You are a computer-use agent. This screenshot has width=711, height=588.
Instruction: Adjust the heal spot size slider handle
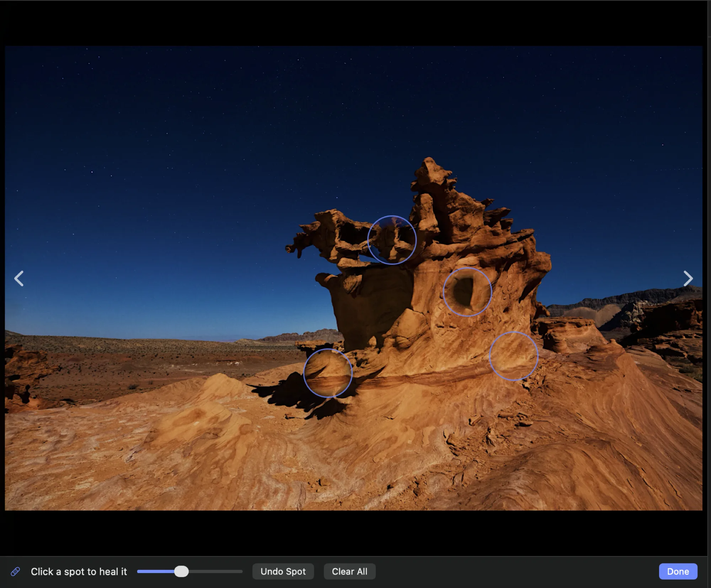pos(181,571)
